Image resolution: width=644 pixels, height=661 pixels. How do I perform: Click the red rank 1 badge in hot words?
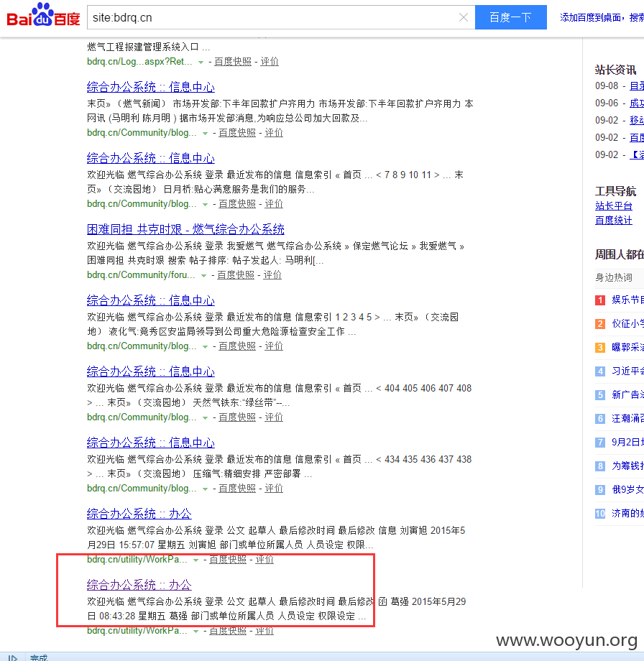(x=600, y=300)
